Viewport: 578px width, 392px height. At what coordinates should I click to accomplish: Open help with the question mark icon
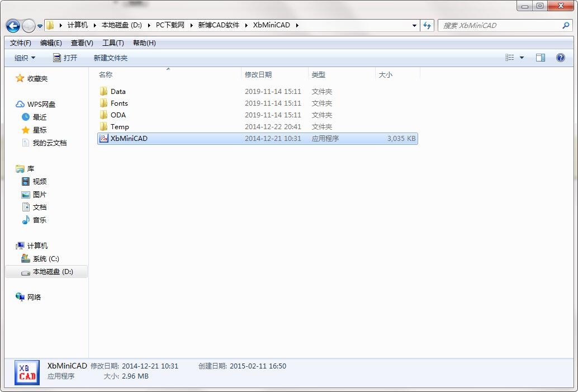pyautogui.click(x=560, y=58)
